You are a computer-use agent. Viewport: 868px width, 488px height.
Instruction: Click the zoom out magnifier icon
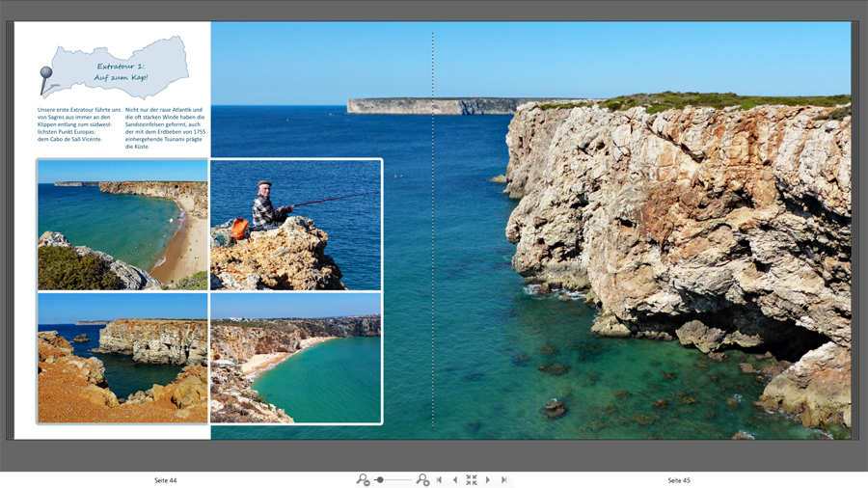[363, 479]
